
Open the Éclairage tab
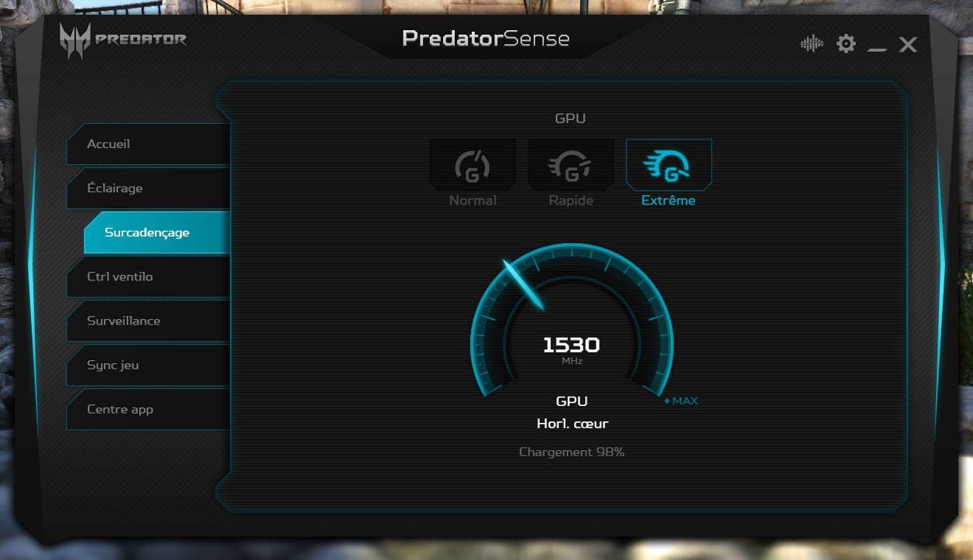tap(148, 188)
